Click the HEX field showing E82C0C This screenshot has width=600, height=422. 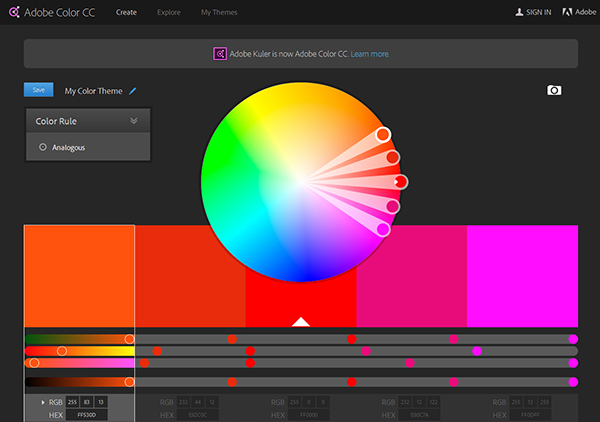pos(198,415)
